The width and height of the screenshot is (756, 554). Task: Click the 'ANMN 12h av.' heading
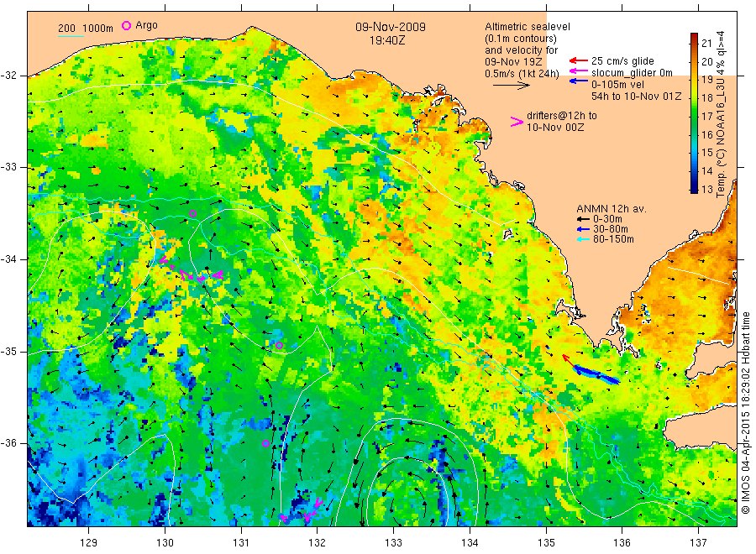(612, 209)
